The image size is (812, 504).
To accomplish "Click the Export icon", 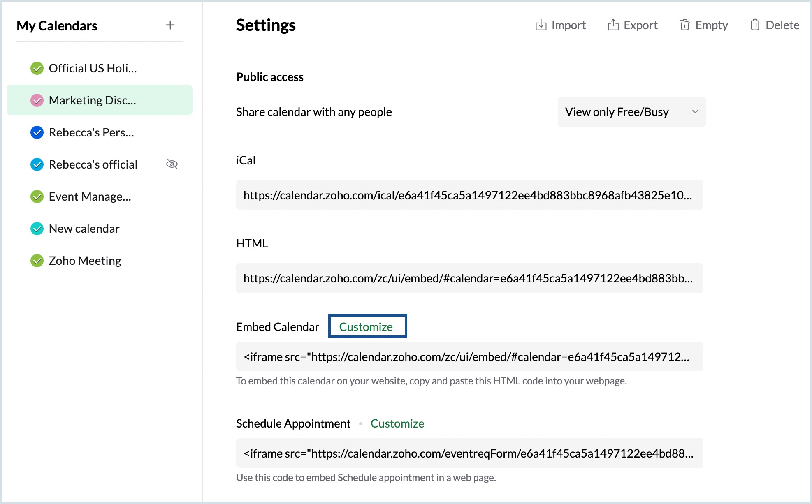I will tap(613, 25).
